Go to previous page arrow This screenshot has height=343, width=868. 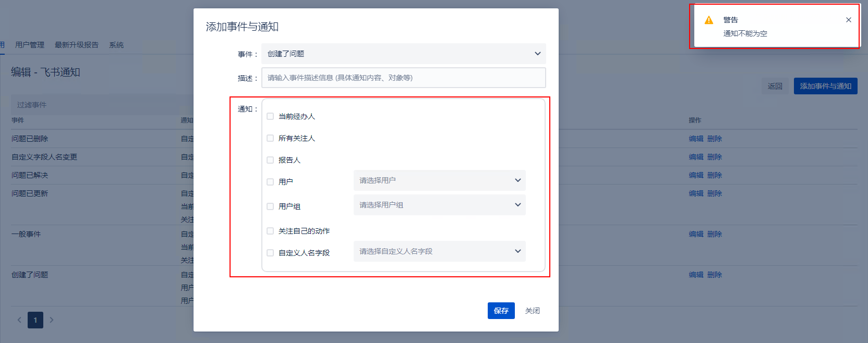[19, 320]
